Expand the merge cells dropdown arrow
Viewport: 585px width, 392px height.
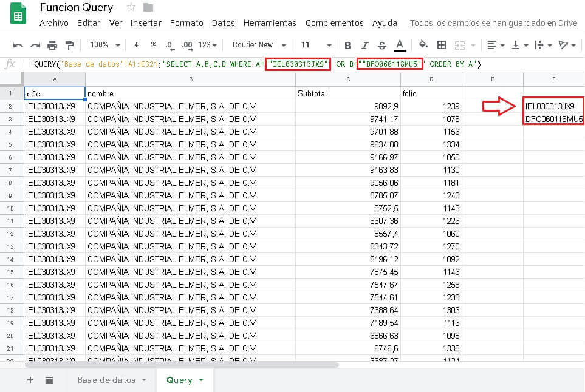point(473,46)
